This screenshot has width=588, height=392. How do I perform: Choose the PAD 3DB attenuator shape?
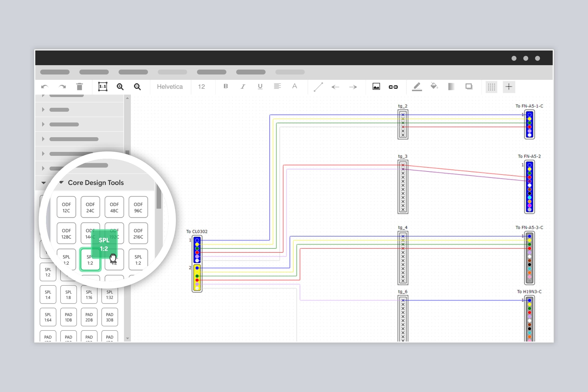click(x=110, y=317)
